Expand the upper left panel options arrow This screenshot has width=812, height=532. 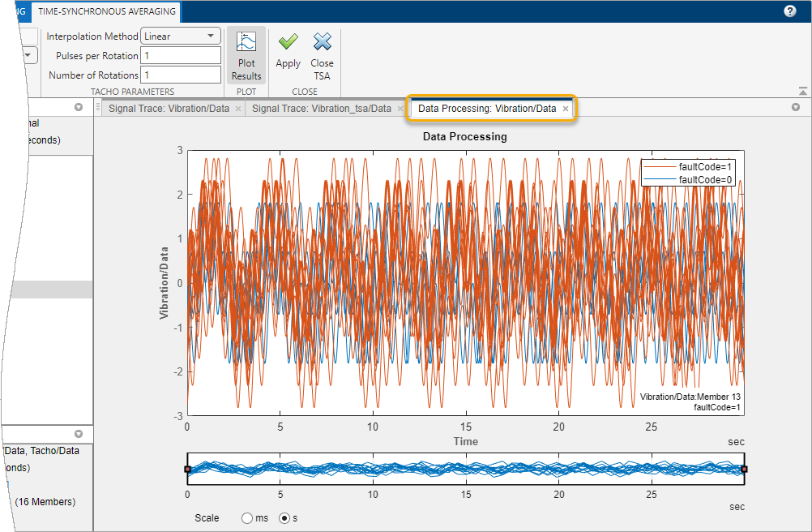[x=79, y=107]
